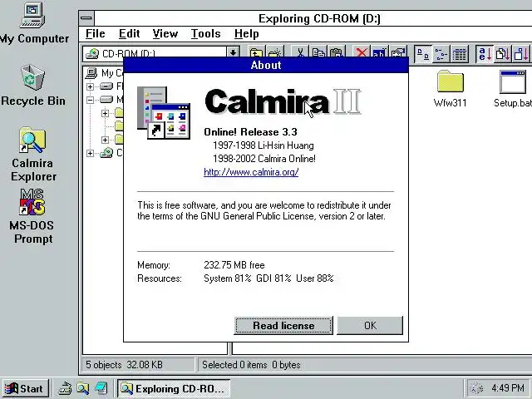
Task: Click the Properties toolbar icon
Action: (398, 53)
